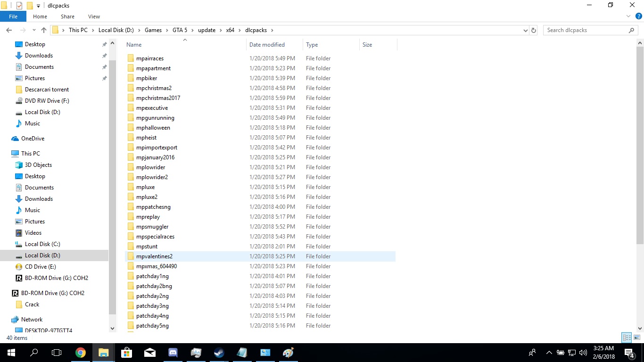Viewport: 644px width, 362px height.
Task: Open taskbar Search magnifier
Action: [x=34, y=353]
